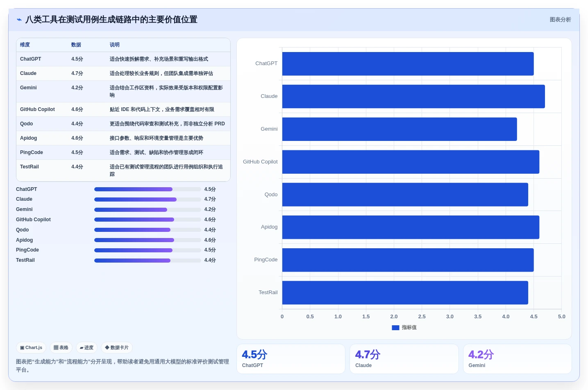Click the 2.5 tick on the x-axis
The image size is (588, 390).
(x=422, y=317)
